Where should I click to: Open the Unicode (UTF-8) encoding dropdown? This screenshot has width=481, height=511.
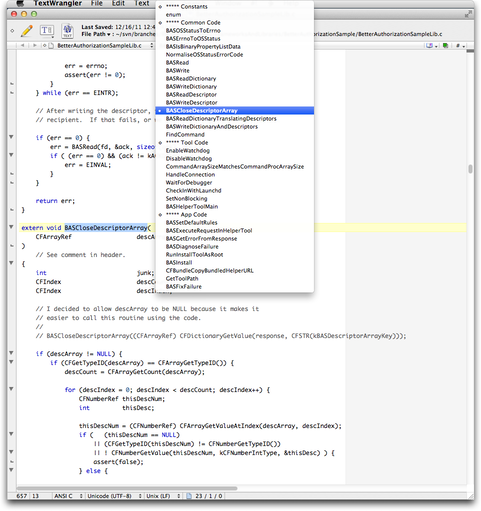(114, 496)
